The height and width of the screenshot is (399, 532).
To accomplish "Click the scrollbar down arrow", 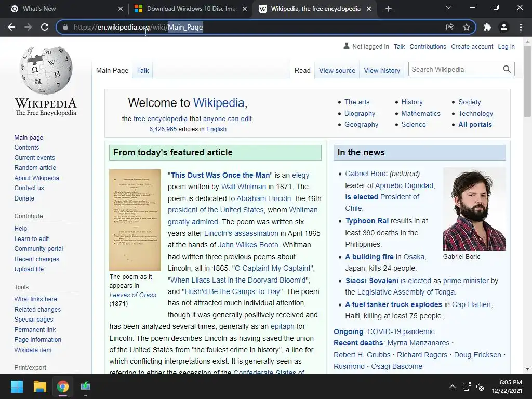I will [527, 369].
